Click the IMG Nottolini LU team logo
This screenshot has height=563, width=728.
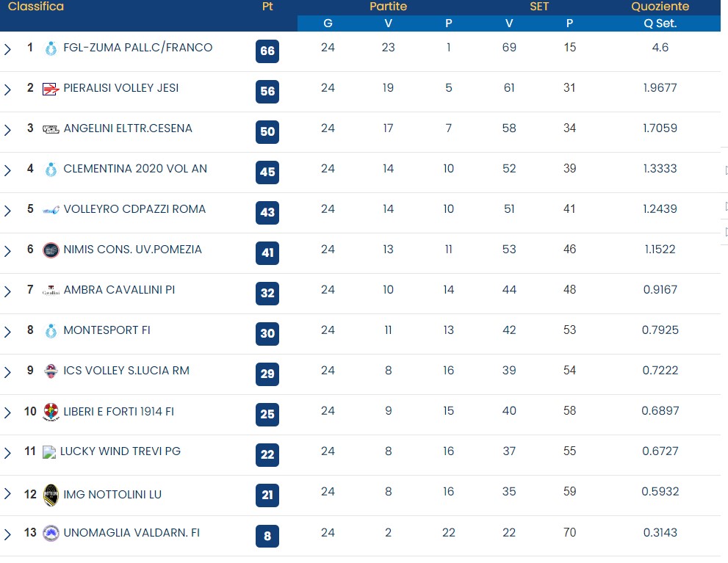[51, 494]
